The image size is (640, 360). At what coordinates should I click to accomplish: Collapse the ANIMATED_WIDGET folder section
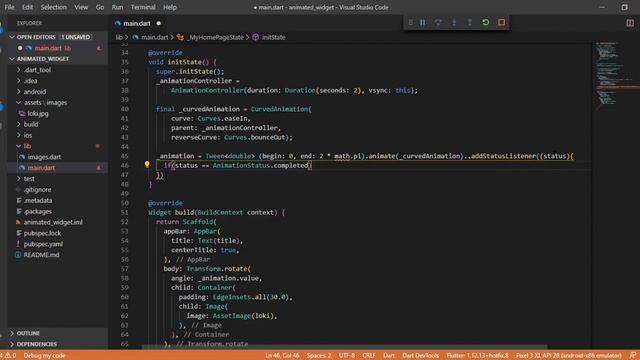(x=12, y=59)
